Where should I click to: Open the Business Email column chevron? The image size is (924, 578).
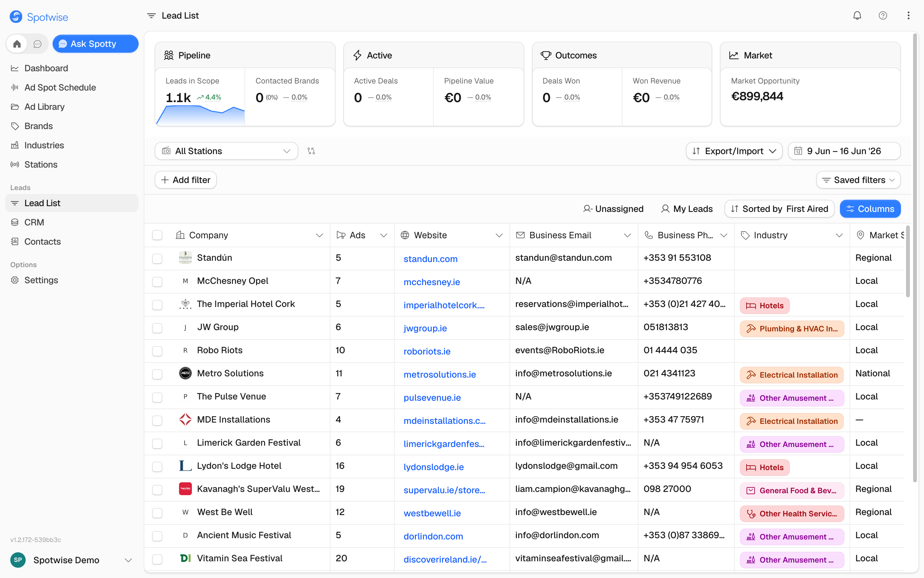coord(627,235)
